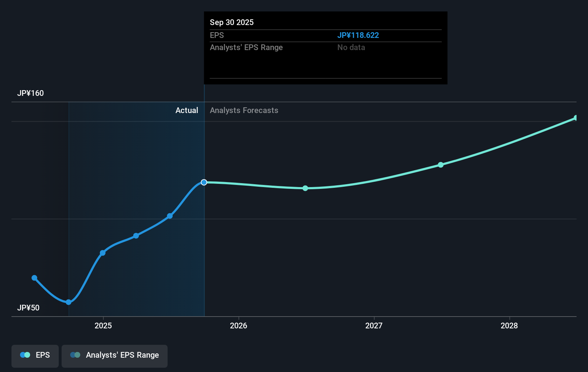Click the JP¥50 axis label
Image resolution: width=588 pixels, height=372 pixels.
(28, 308)
